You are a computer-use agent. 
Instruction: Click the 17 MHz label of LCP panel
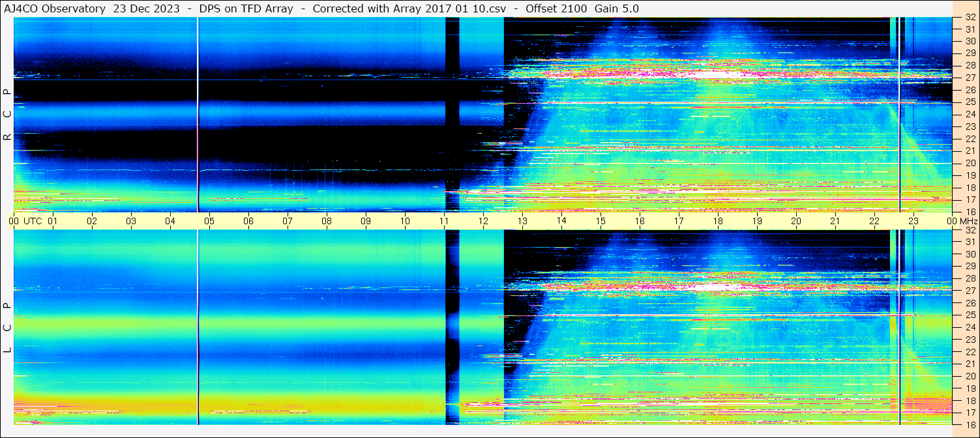pyautogui.click(x=970, y=413)
